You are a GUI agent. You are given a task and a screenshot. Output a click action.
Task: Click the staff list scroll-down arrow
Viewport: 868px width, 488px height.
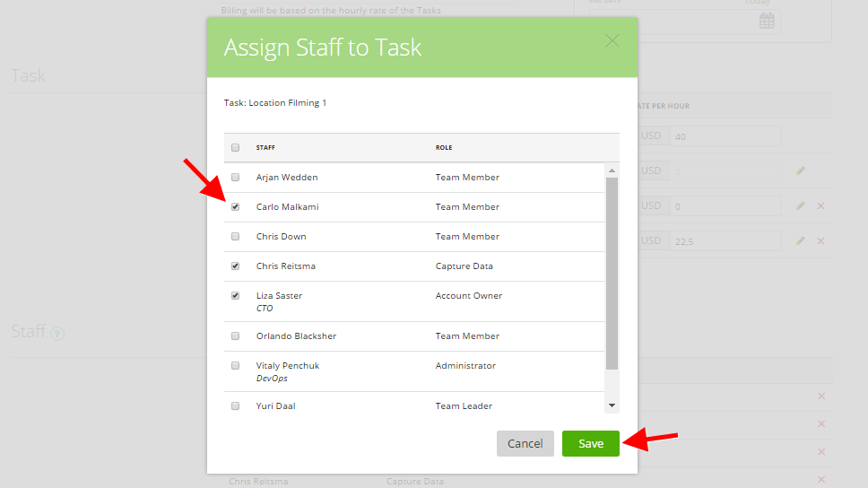coord(612,405)
